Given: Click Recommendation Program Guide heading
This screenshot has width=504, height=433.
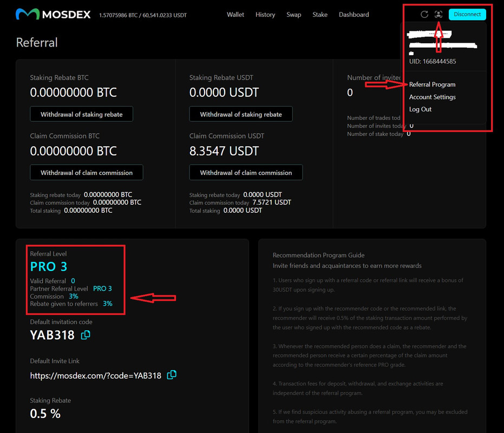Looking at the screenshot, I should (318, 255).
